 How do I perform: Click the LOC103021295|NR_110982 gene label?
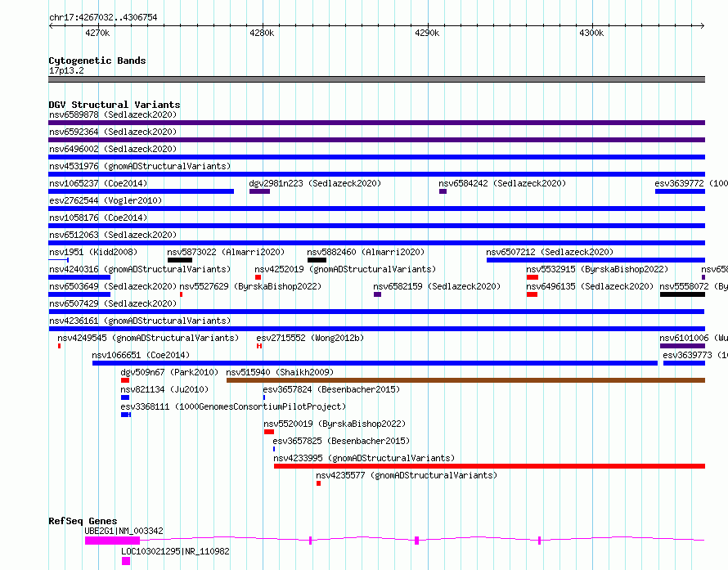[x=176, y=551]
